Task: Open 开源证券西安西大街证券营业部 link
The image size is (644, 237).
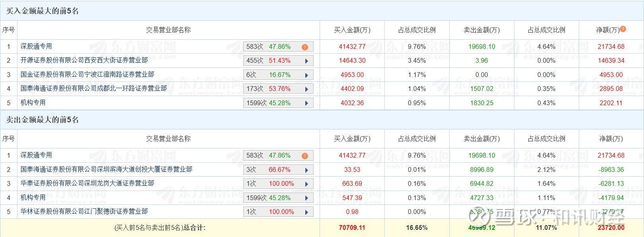Action: [x=84, y=60]
